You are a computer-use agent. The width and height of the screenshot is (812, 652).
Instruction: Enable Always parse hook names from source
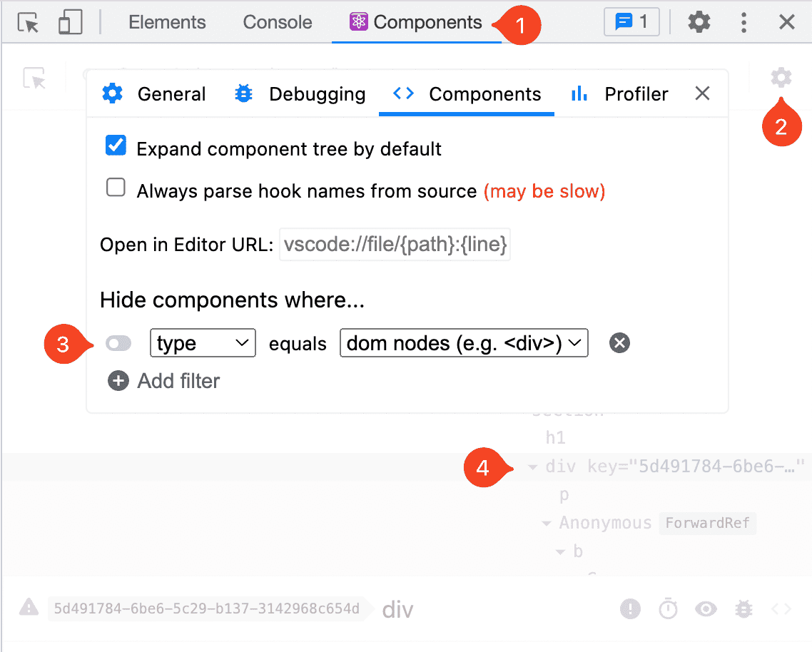pos(116,188)
